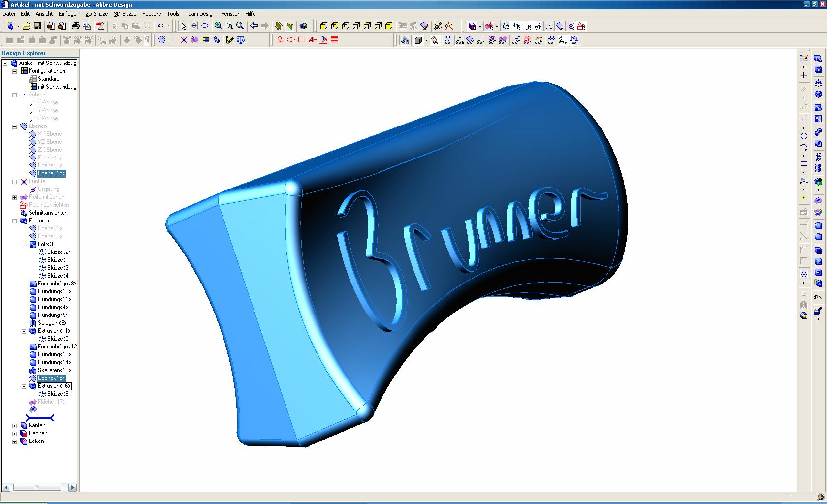This screenshot has height=504, width=827.
Task: Click the red lines thickness icon
Action: coord(334,40)
